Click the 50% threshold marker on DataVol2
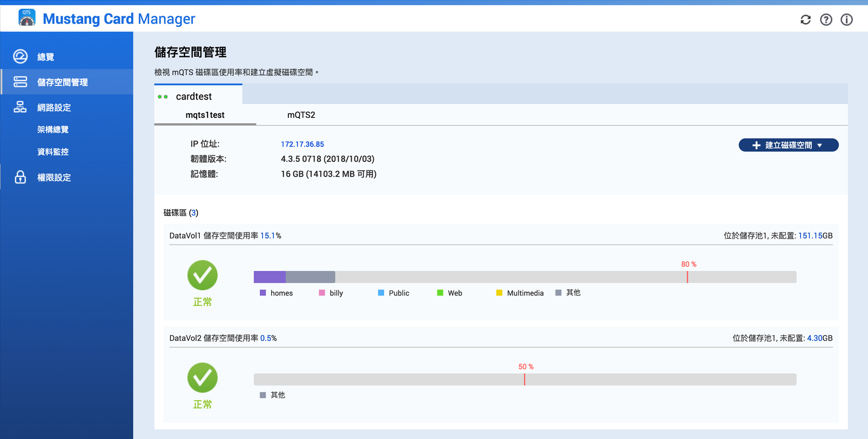Image resolution: width=868 pixels, height=439 pixels. click(x=525, y=379)
